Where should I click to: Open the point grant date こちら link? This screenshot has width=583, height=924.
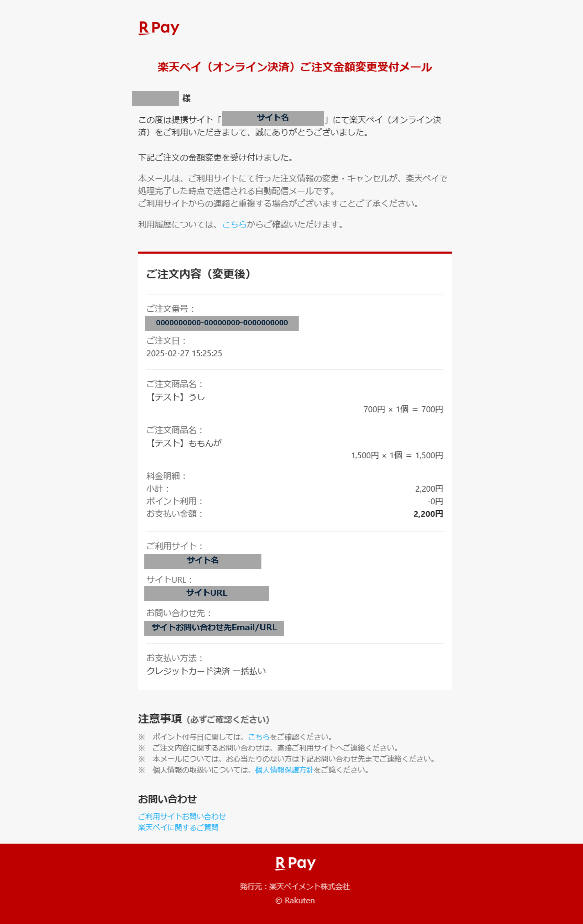pyautogui.click(x=258, y=737)
